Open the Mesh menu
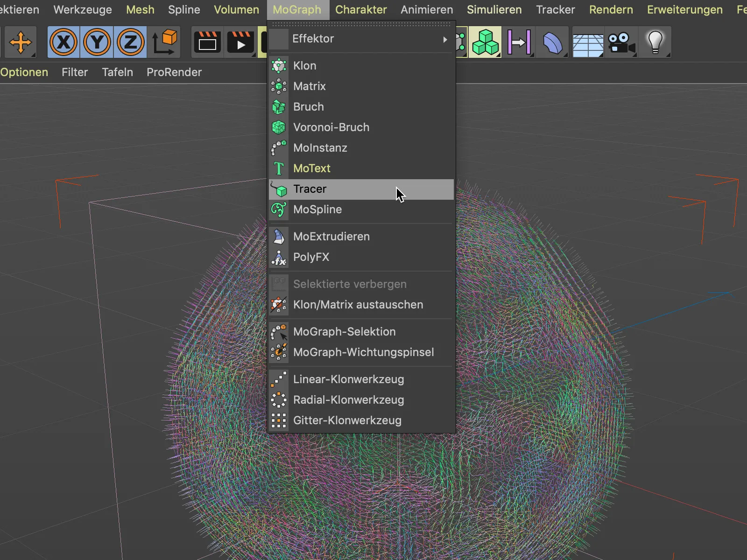Viewport: 747px width, 560px height. (x=140, y=10)
